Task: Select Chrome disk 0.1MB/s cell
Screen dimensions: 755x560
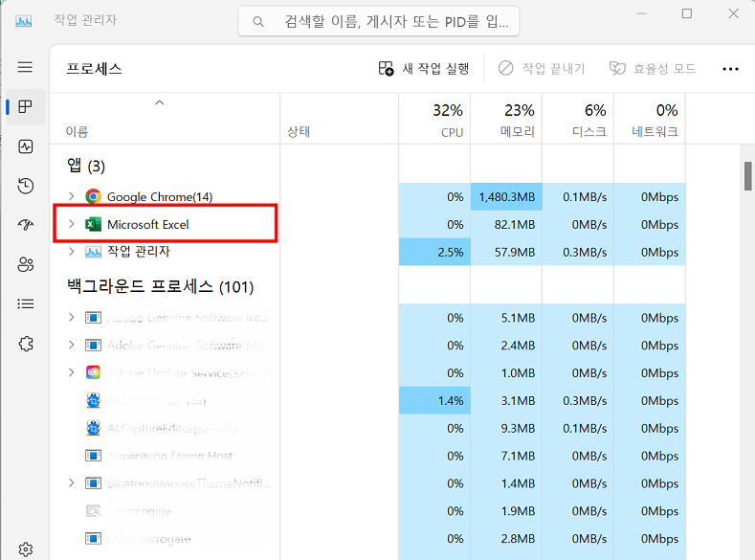Action: [x=578, y=196]
